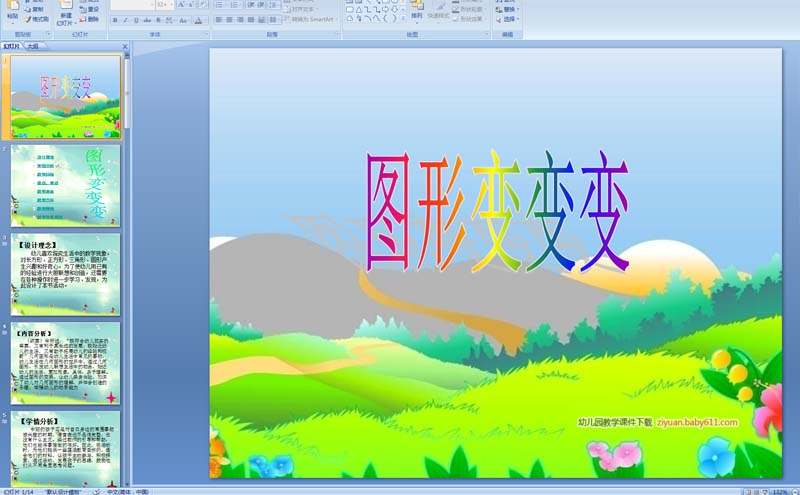The image size is (800, 495).
Task: Click the Copy (复制) button
Action: point(35,9)
